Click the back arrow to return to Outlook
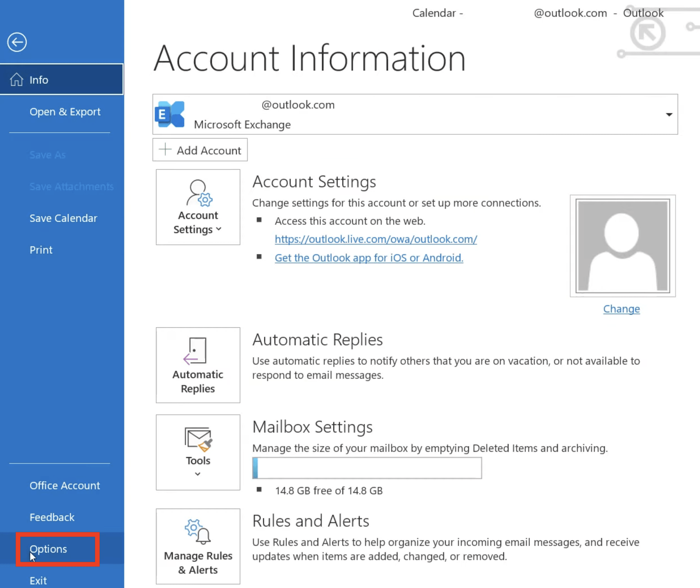 click(x=17, y=42)
